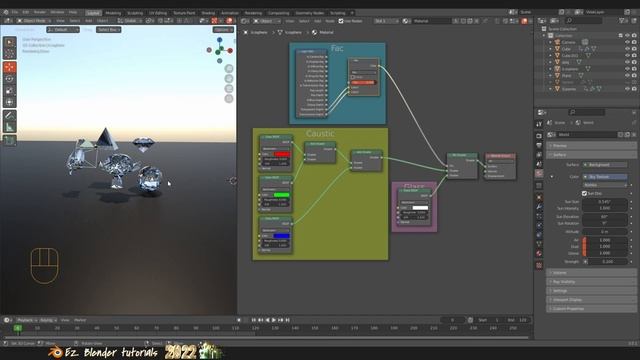
Task: Select the Add Cube tool in viewport toolbar
Action: (10, 141)
